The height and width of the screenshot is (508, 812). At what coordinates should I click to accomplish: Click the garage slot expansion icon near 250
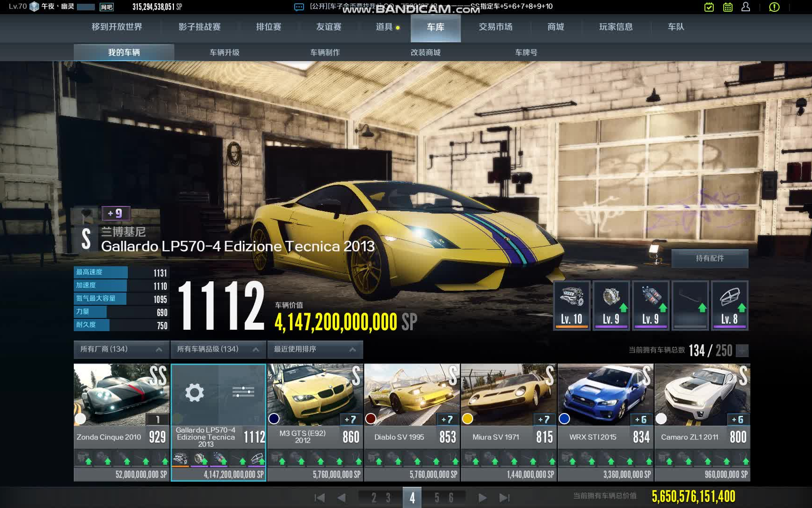pyautogui.click(x=742, y=350)
